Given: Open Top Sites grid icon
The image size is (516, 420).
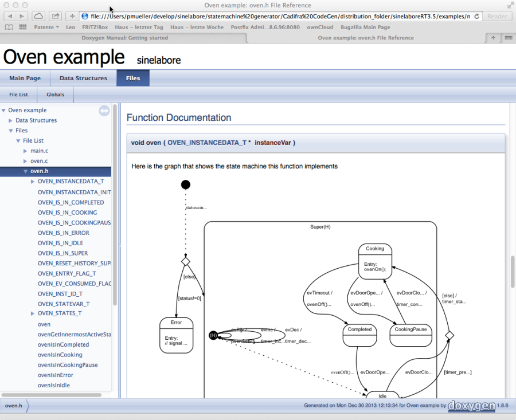Looking at the screenshot, I should click(x=23, y=27).
